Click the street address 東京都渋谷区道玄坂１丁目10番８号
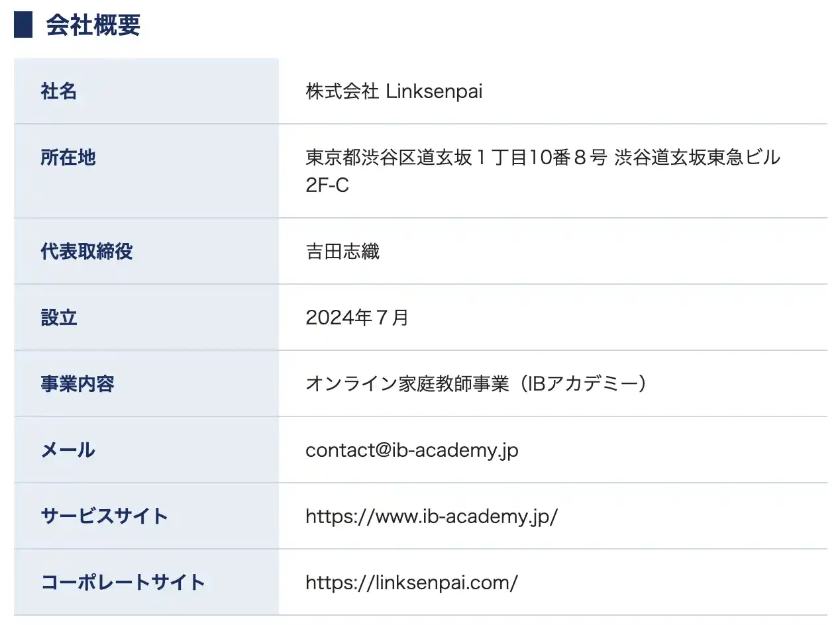The width and height of the screenshot is (840, 625). click(456, 158)
